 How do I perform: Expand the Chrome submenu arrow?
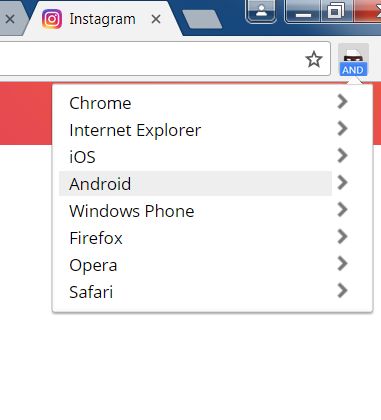click(x=342, y=102)
